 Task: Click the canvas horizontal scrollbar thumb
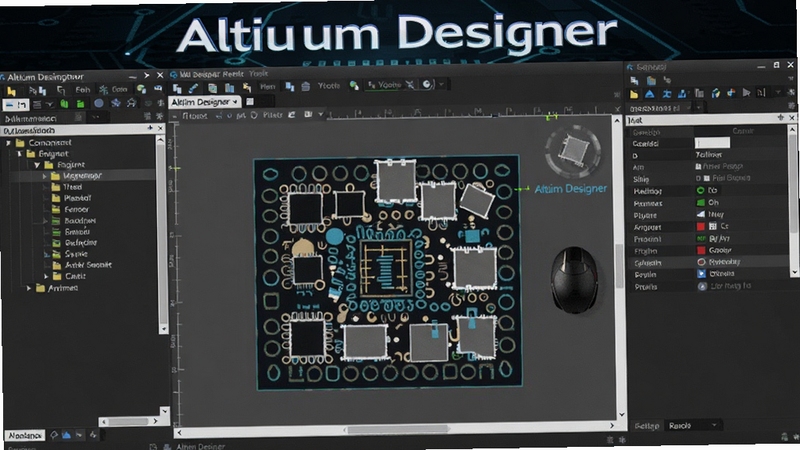click(398, 430)
